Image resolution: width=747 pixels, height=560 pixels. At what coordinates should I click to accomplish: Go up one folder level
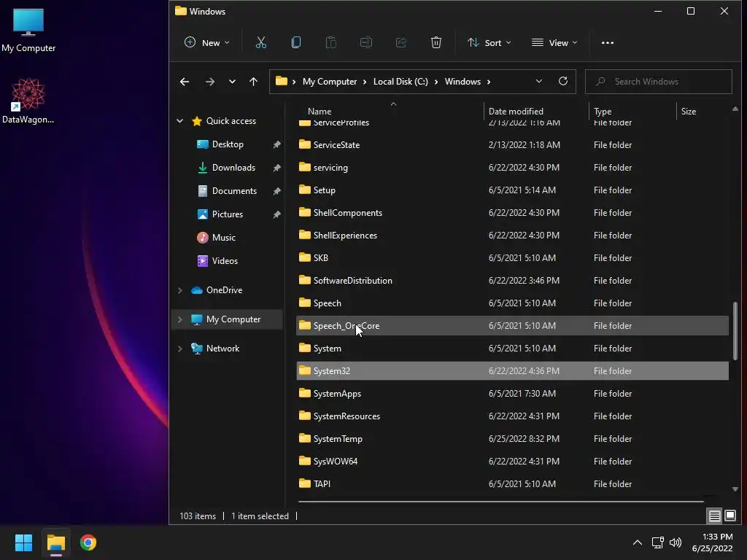(x=253, y=82)
